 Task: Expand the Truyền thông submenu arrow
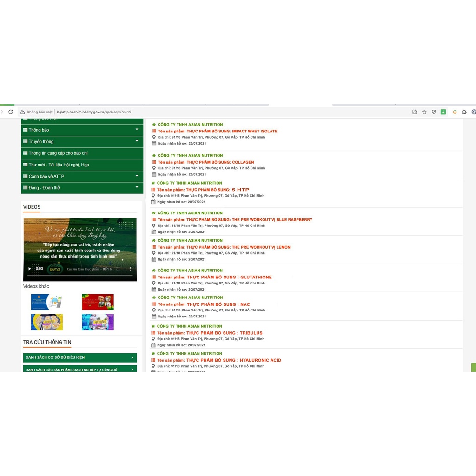[137, 141]
